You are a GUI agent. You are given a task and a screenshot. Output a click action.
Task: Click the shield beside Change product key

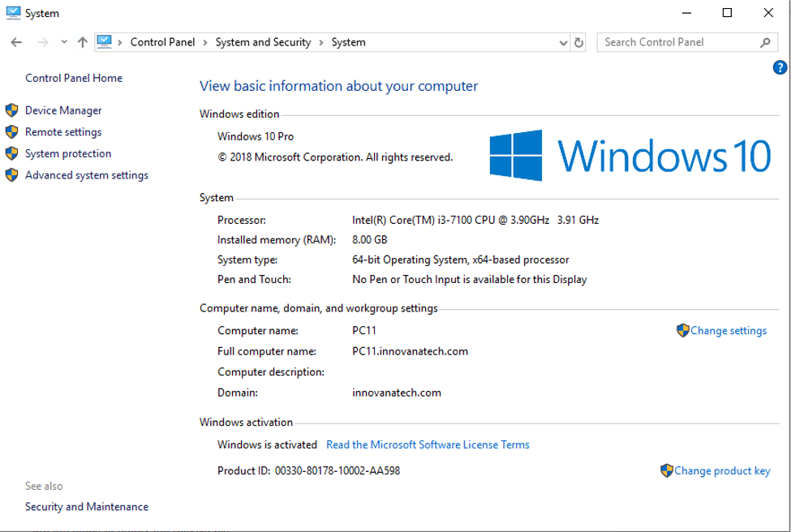coord(667,470)
